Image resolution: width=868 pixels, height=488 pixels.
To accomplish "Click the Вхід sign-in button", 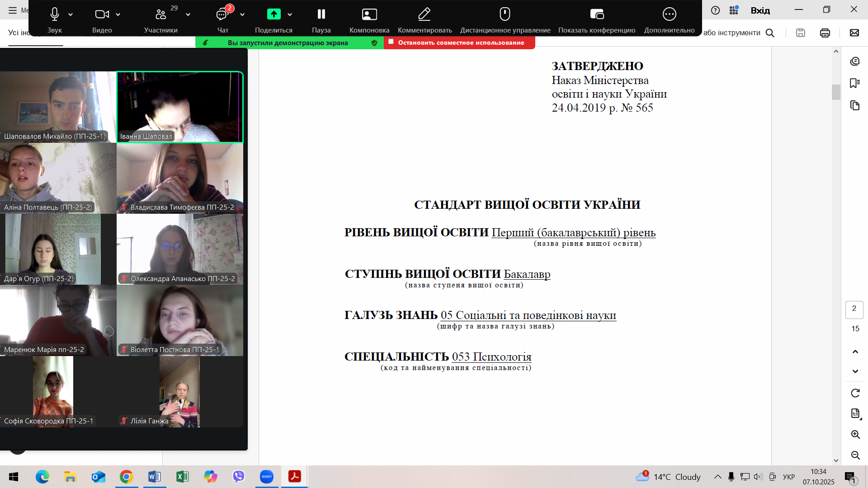I will (x=761, y=10).
